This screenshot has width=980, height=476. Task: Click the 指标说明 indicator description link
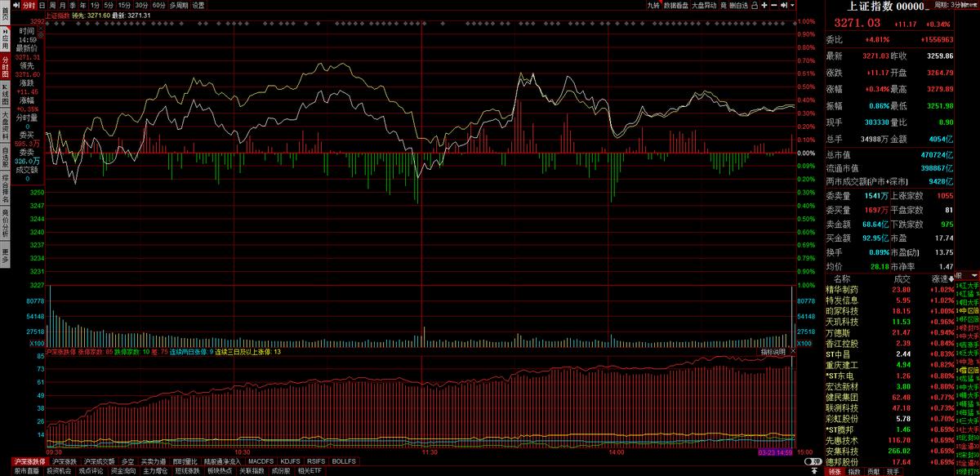pos(773,352)
